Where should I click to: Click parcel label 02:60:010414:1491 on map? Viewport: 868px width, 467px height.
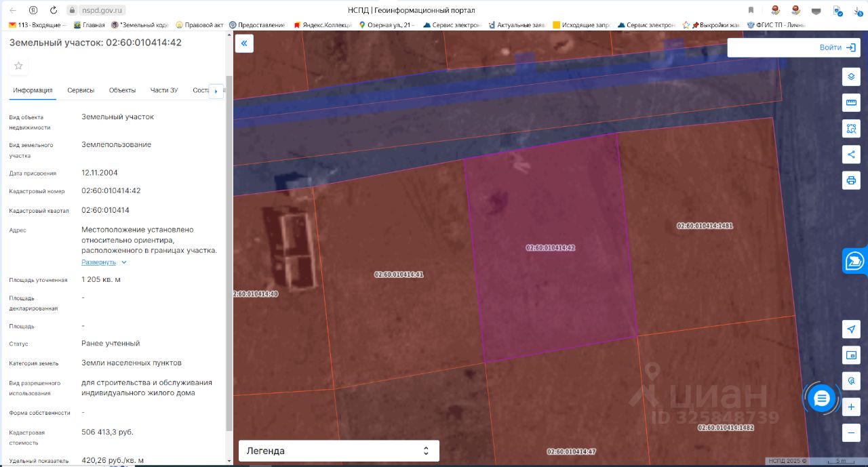[x=705, y=226]
